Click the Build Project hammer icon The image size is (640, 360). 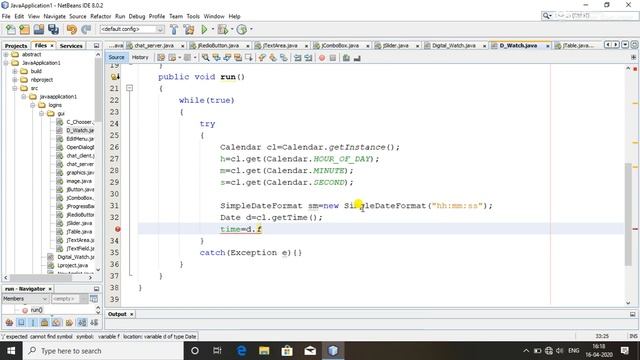tap(174, 29)
